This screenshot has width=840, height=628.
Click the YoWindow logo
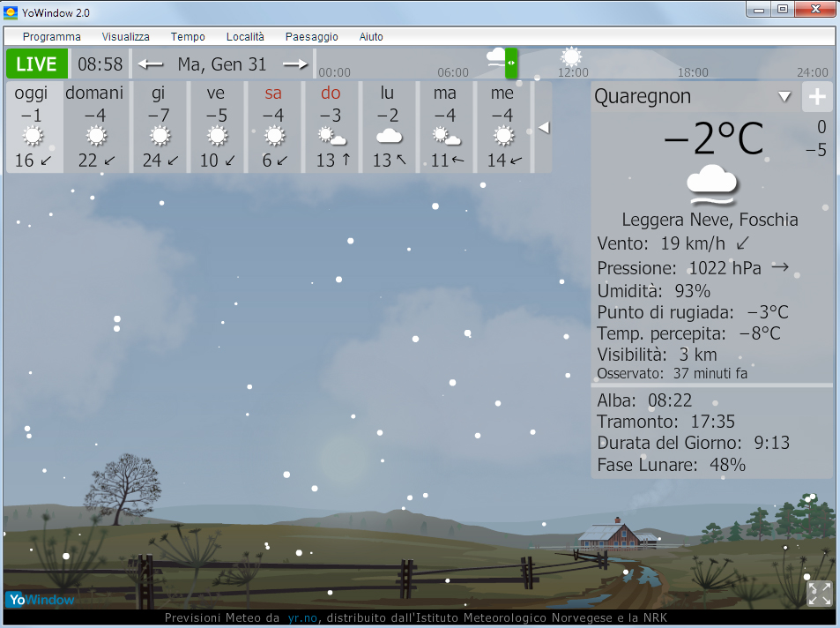point(40,600)
